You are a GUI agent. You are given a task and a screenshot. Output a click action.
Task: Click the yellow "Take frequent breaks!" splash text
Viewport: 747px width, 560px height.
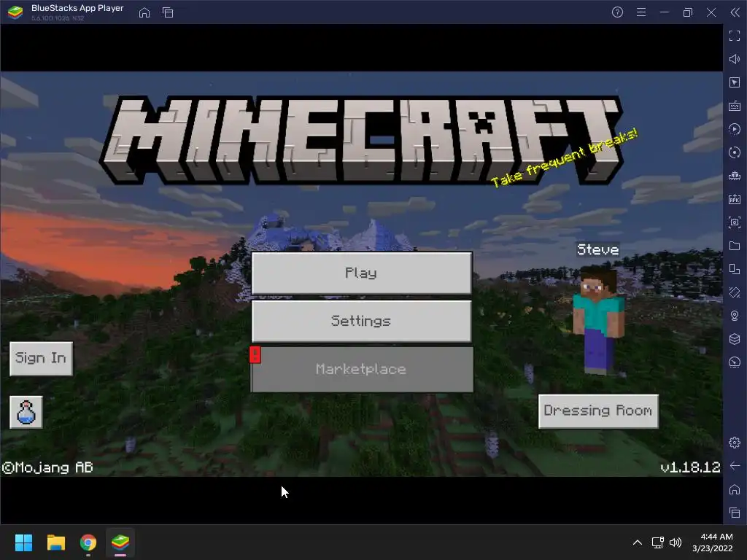[564, 157]
